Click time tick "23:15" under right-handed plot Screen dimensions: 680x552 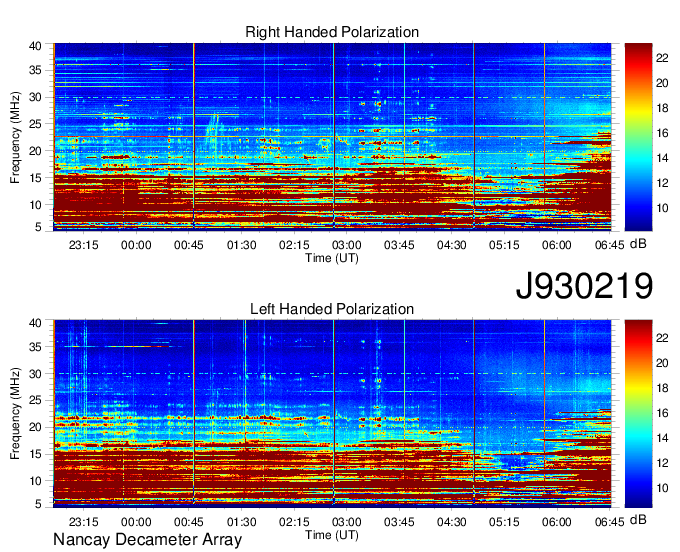[84, 245]
